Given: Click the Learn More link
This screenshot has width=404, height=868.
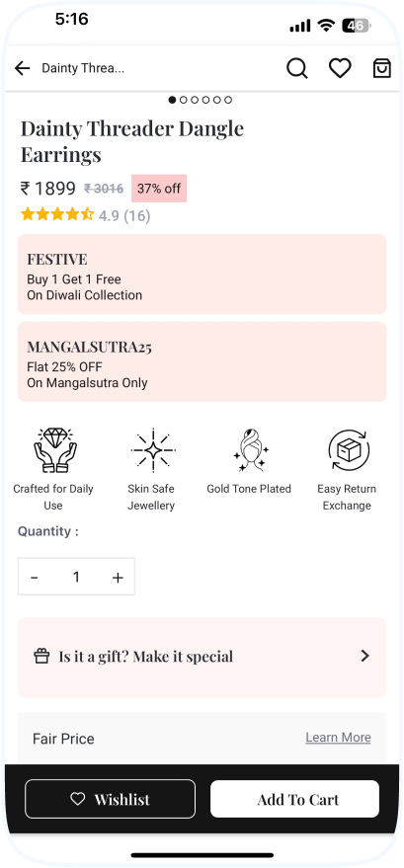Looking at the screenshot, I should click(x=338, y=738).
